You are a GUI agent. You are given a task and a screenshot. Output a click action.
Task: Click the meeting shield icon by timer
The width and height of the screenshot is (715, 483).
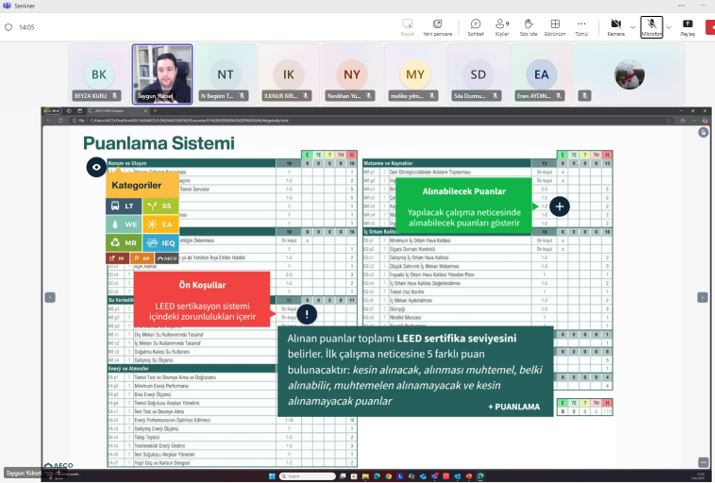point(8,27)
